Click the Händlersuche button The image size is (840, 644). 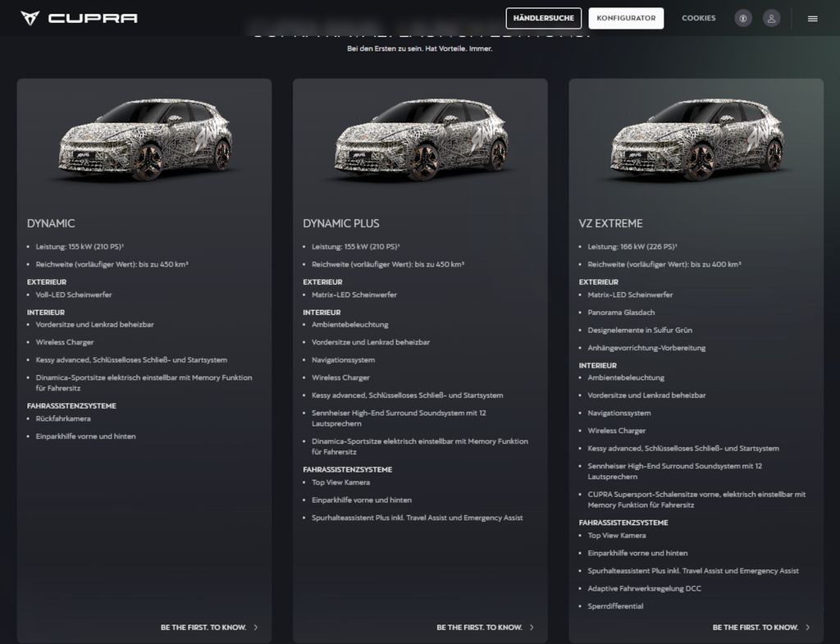[543, 18]
